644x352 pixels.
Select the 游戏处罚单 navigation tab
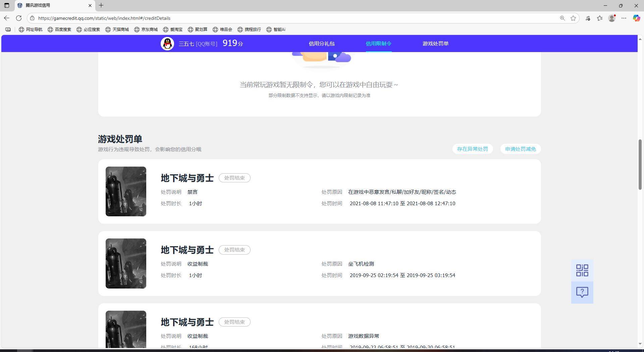point(435,43)
